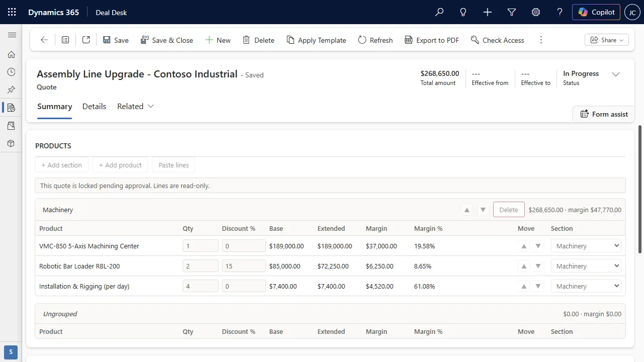Open the Copilot button

[596, 12]
